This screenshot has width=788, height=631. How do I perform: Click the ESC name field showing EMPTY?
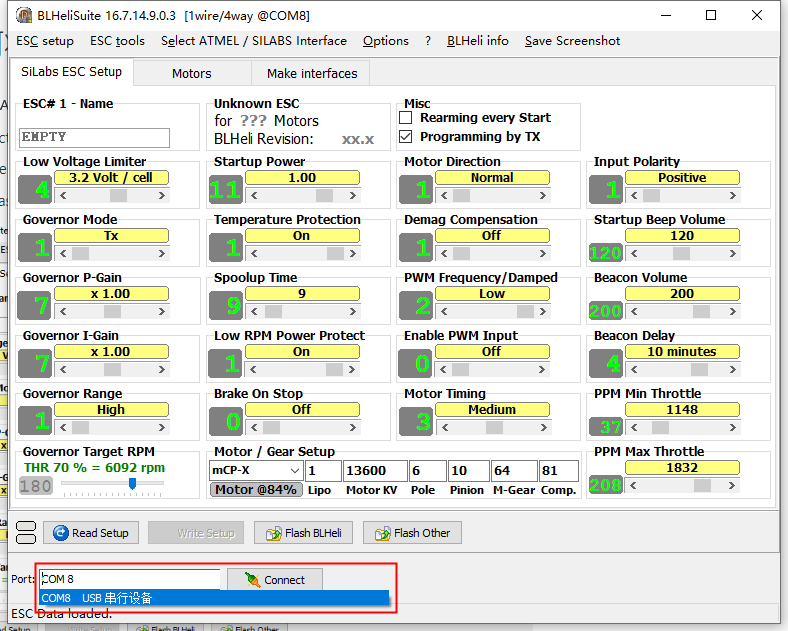coord(94,138)
